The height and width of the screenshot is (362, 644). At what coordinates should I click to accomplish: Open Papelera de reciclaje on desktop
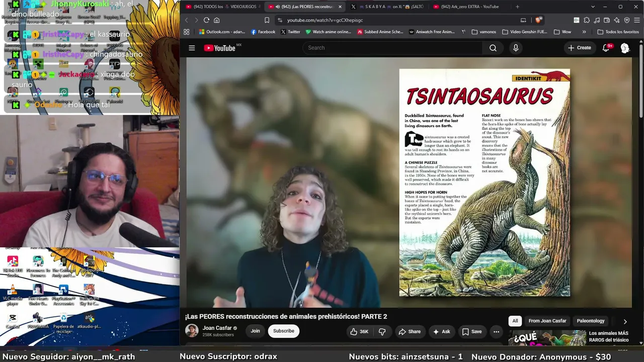coord(63,322)
